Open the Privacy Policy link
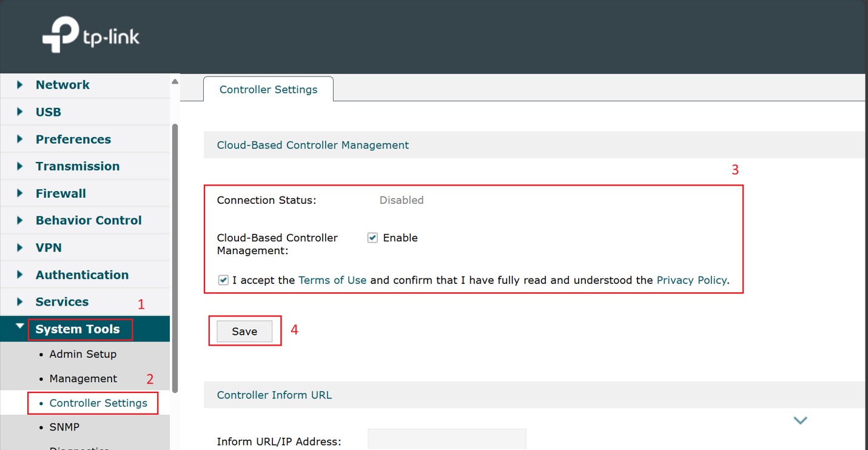 pos(691,280)
